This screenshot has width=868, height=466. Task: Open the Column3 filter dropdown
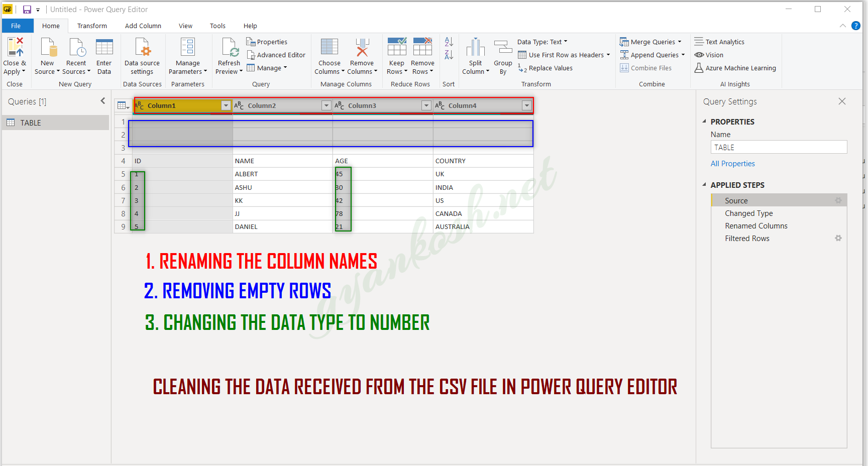(x=426, y=105)
